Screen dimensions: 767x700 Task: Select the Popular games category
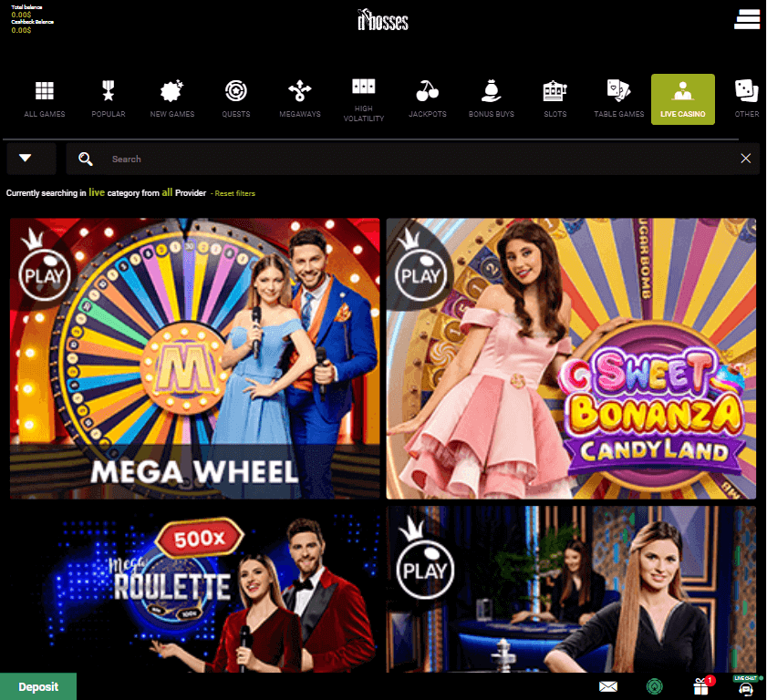(x=109, y=99)
